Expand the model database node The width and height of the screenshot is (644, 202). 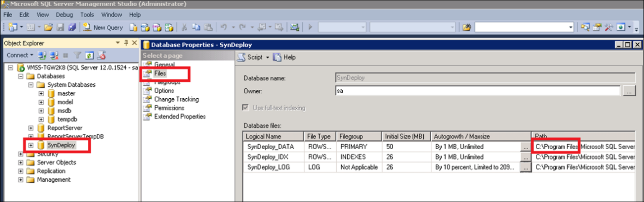41,102
